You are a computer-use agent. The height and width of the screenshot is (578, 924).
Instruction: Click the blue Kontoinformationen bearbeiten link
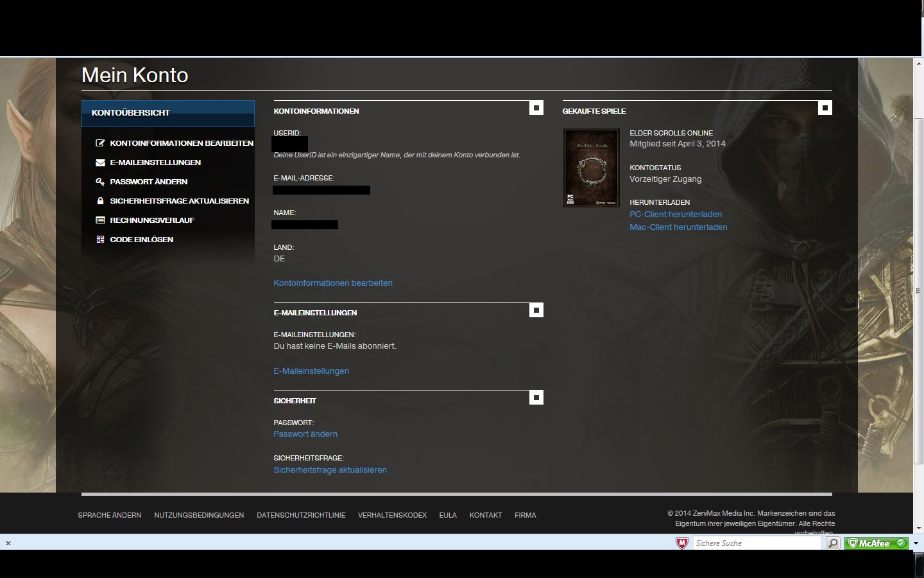(x=333, y=283)
